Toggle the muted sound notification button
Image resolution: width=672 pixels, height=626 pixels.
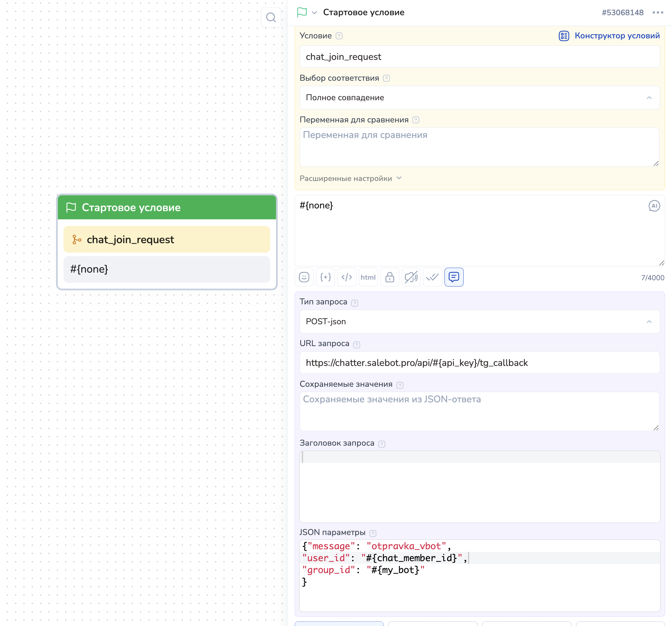point(411,277)
